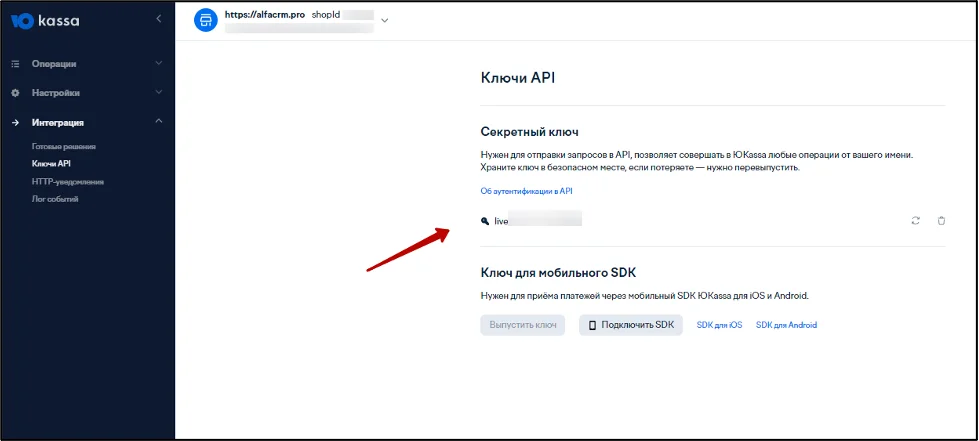Screen dimensions: 979x441
Task: Select Ключи API submenu item
Action: (x=51, y=164)
